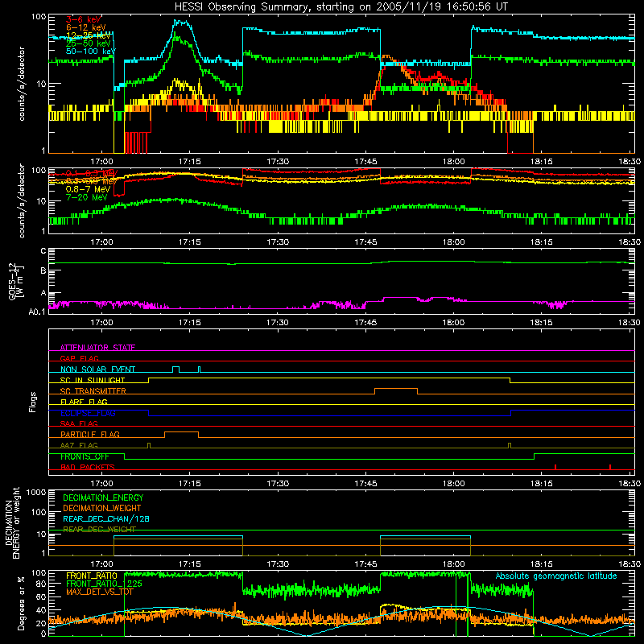644x644 pixels.
Task: Click the 1000 tick label on decimation axis
Action: coord(36,493)
